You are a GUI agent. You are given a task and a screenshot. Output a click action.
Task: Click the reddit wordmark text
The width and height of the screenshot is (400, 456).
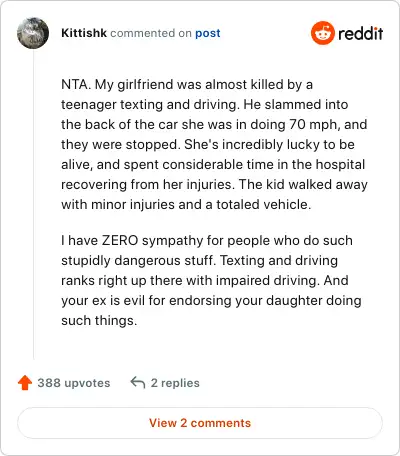(361, 33)
